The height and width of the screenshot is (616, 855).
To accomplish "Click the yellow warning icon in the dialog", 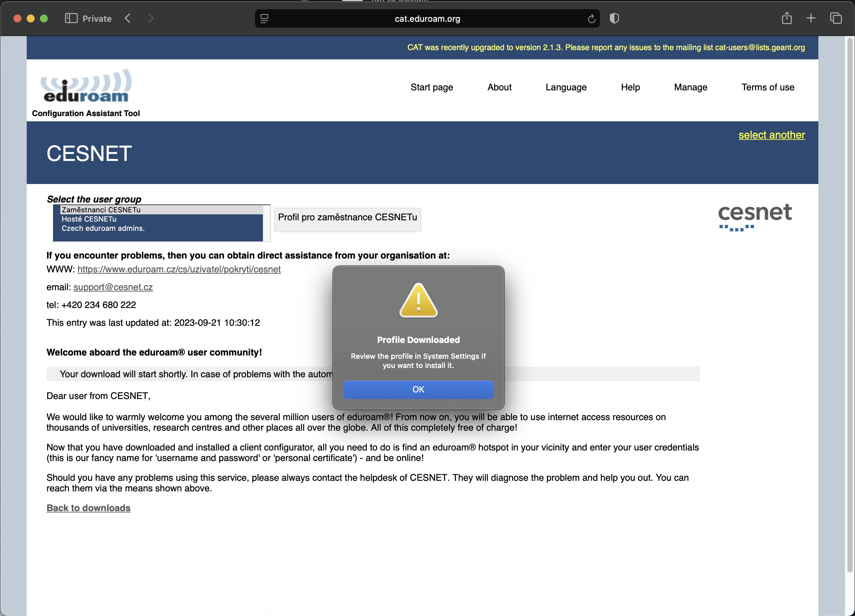I will coord(419,300).
